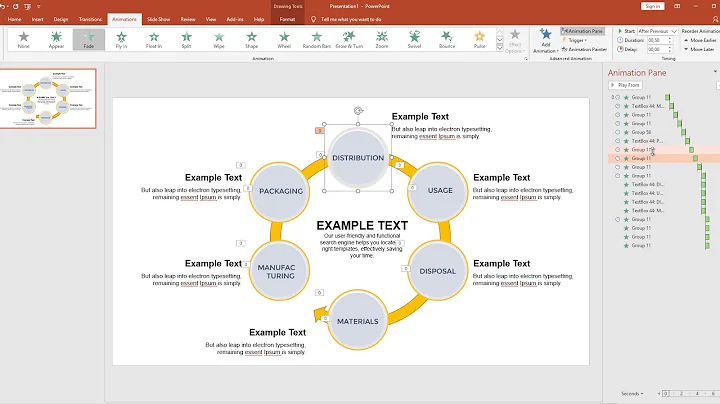Select the MATERIALS circle on the slide
Screen dimensions: 720x404
357,320
